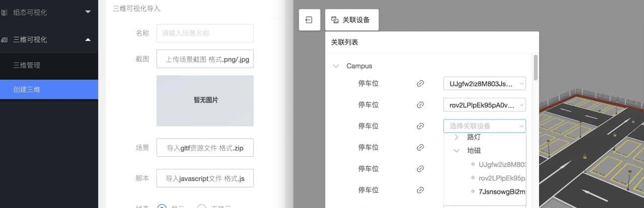The image size is (644, 208).
Task: Close the open 选择关联设备 dropdown
Action: pyautogui.click(x=485, y=126)
